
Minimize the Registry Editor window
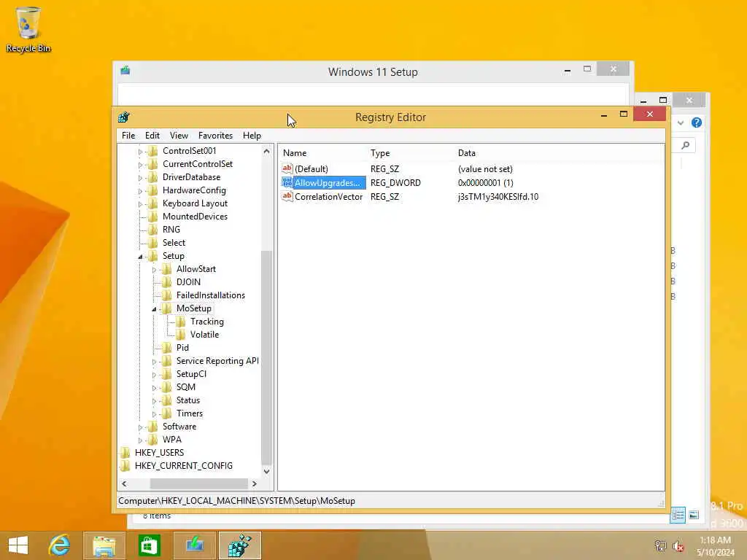603,114
